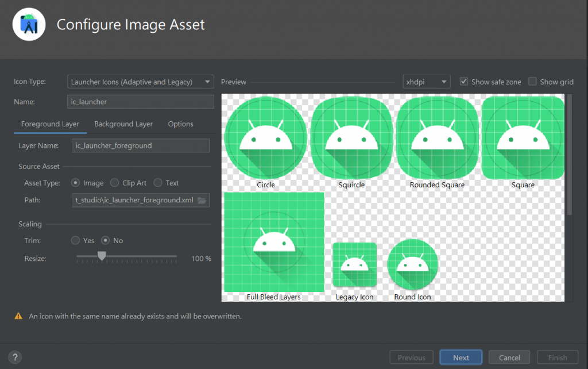Select the Circle icon preview

click(266, 138)
